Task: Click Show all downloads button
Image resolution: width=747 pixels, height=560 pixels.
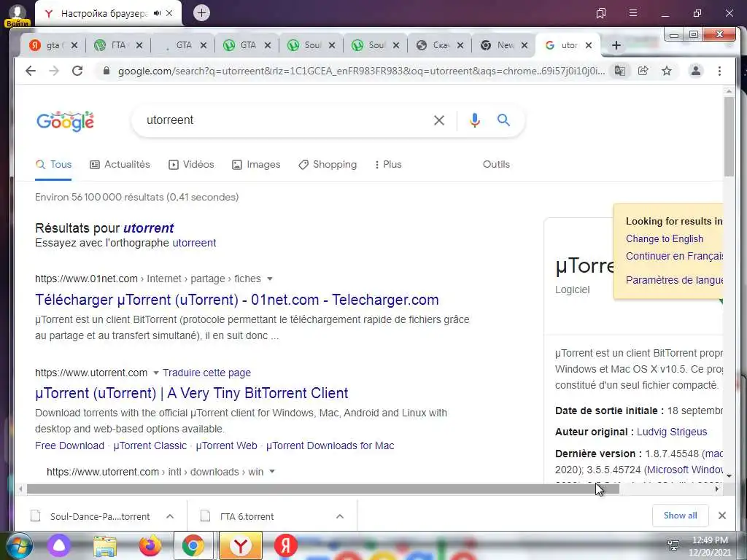Action: point(681,516)
